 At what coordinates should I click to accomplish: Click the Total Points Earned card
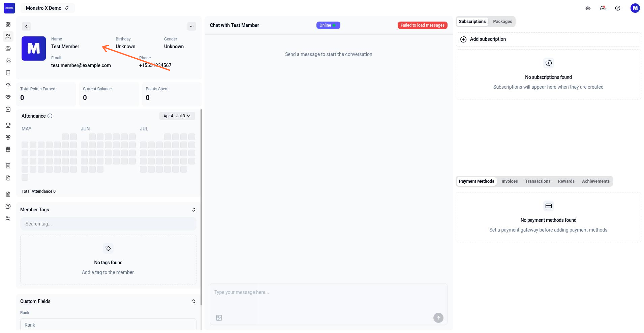click(46, 94)
